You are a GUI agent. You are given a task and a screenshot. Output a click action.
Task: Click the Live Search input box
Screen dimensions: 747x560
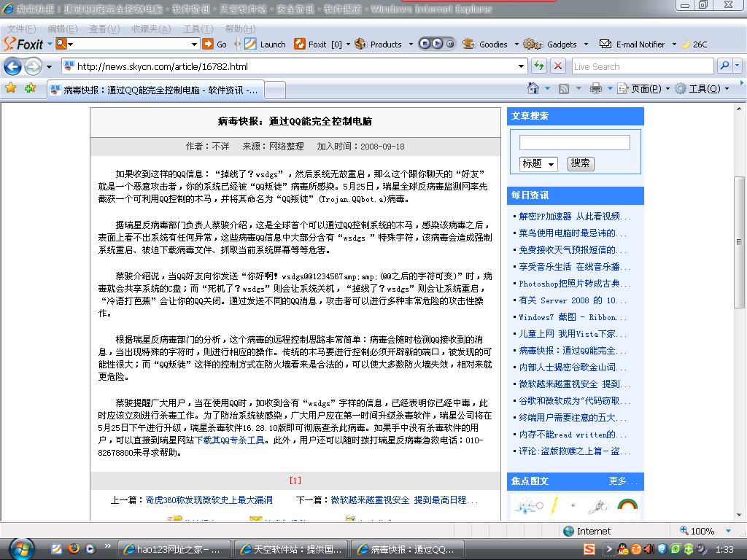click(x=643, y=66)
